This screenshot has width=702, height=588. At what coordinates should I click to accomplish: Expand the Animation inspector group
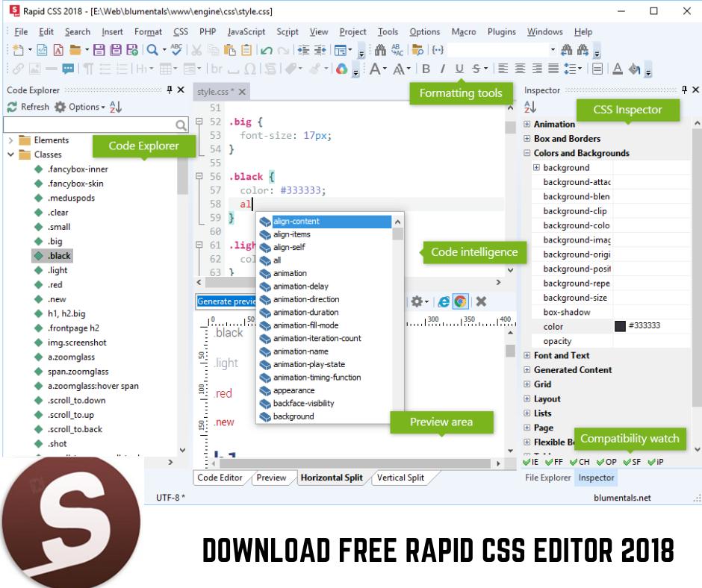coord(527,124)
